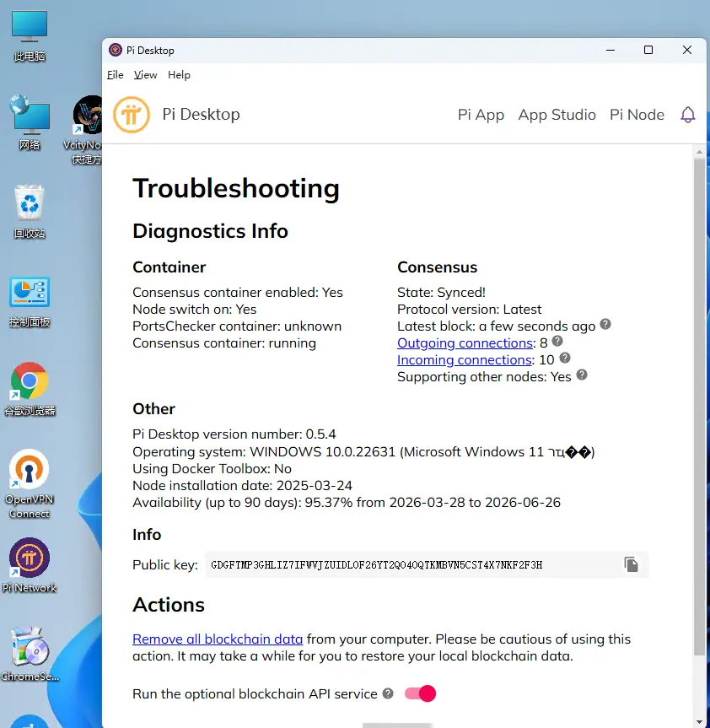710x728 pixels.
Task: Click the Diagnostics Info heading
Action: [210, 231]
